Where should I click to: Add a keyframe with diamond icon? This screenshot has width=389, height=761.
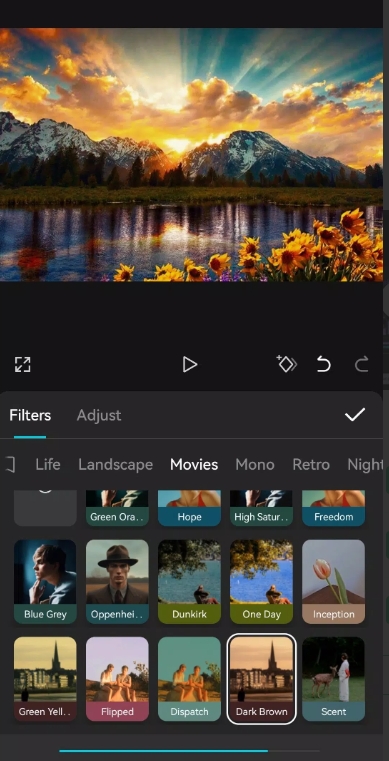click(x=287, y=364)
